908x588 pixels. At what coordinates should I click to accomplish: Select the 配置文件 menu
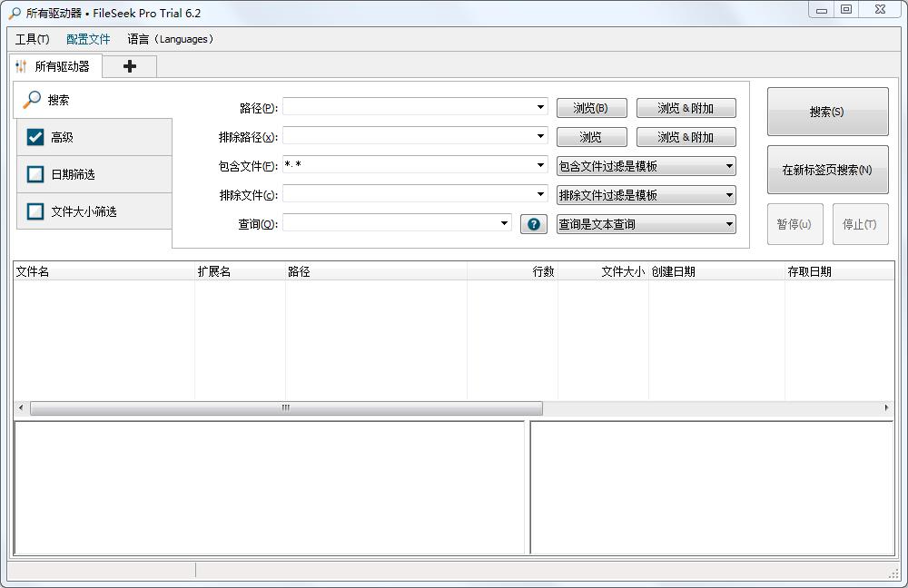[x=87, y=39]
